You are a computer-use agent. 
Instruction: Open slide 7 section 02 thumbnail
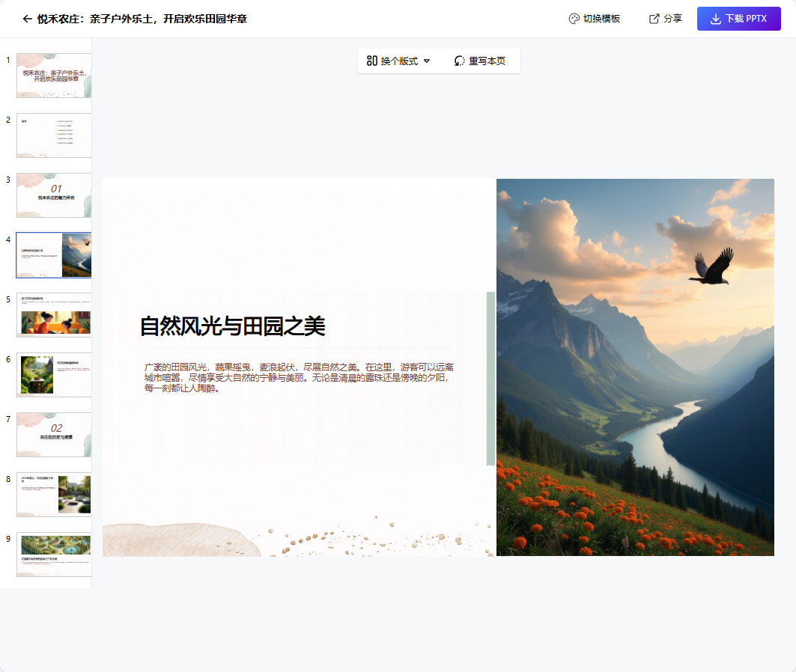pyautogui.click(x=54, y=435)
